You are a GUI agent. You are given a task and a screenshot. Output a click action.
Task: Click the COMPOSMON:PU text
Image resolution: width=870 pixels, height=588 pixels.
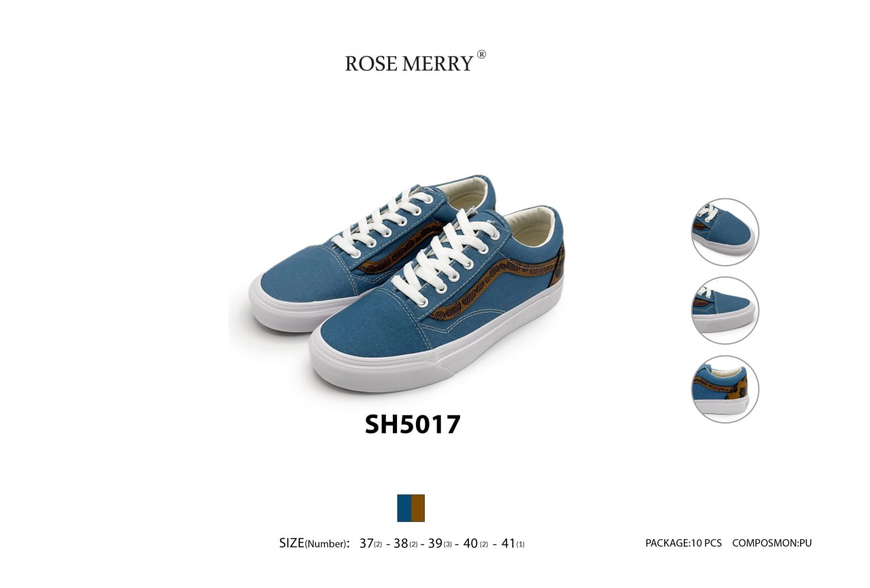(772, 543)
